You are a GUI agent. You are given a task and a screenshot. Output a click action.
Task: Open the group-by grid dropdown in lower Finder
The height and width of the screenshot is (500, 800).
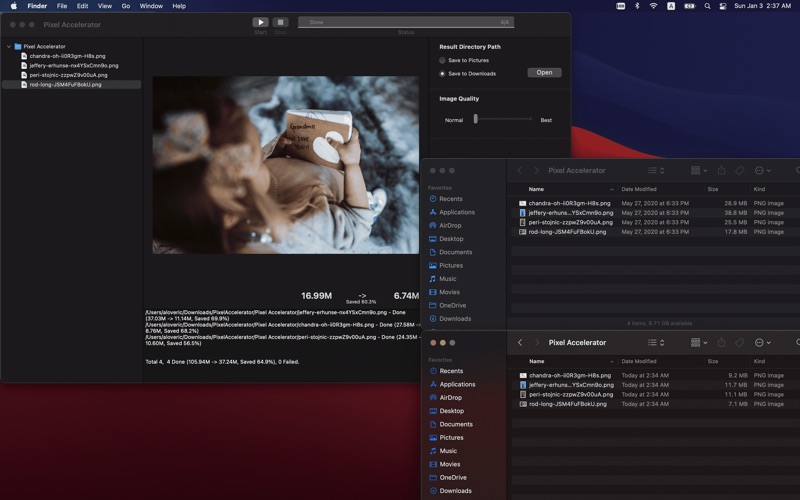coord(699,343)
